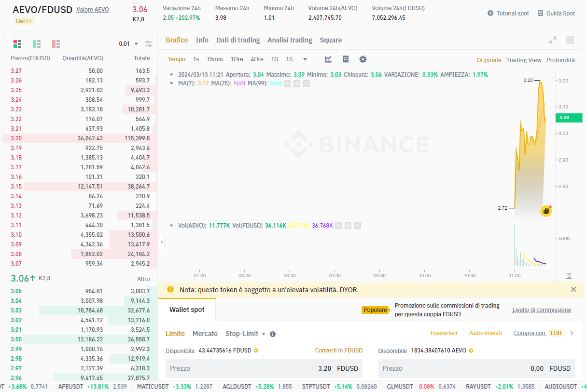Open chart settings gear
This screenshot has height=392, width=587.
click(363, 59)
